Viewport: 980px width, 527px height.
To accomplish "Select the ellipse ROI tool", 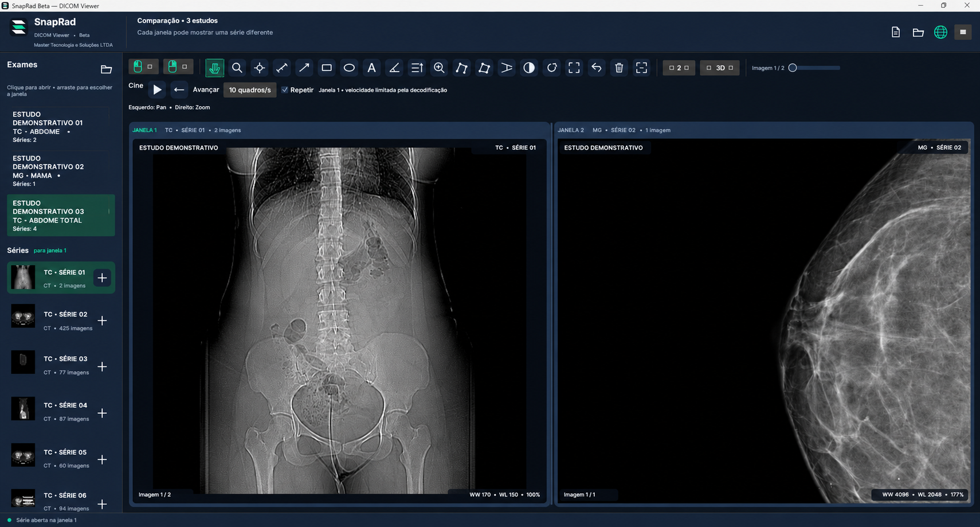I will (x=349, y=68).
